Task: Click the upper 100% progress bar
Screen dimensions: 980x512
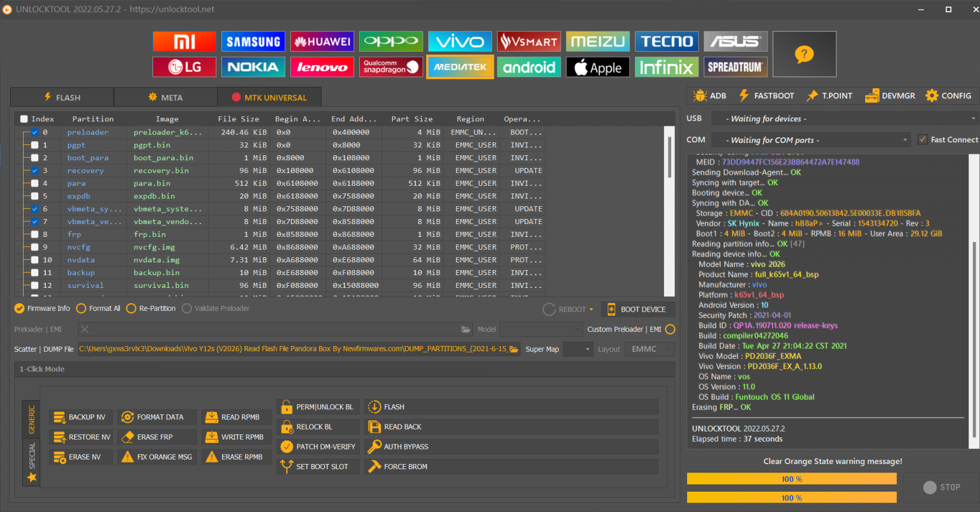Action: click(x=791, y=479)
